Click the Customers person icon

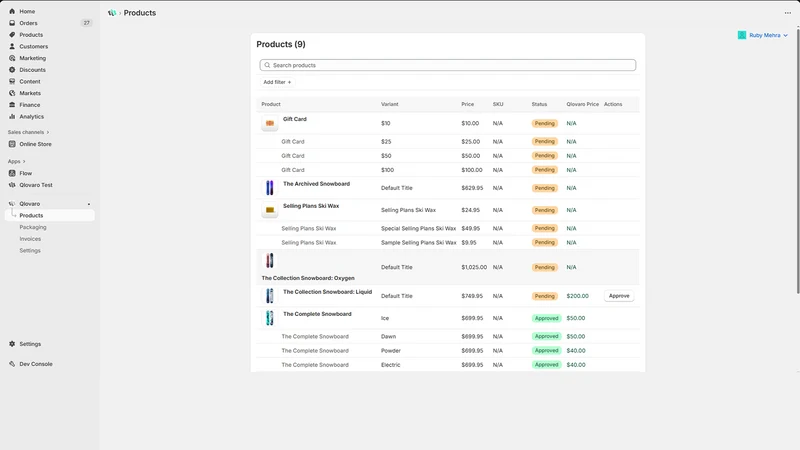(12, 46)
